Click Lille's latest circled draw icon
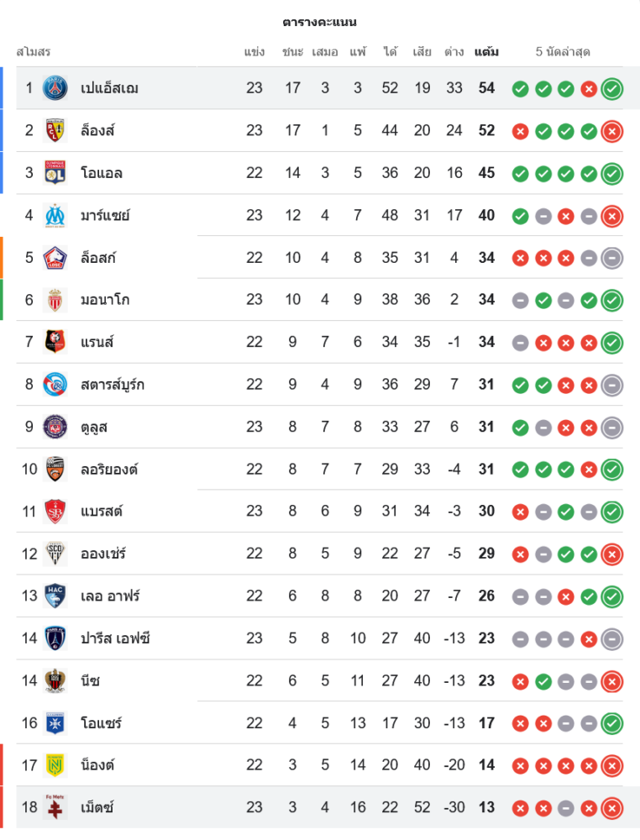This screenshot has height=840, width=640. pos(612,258)
